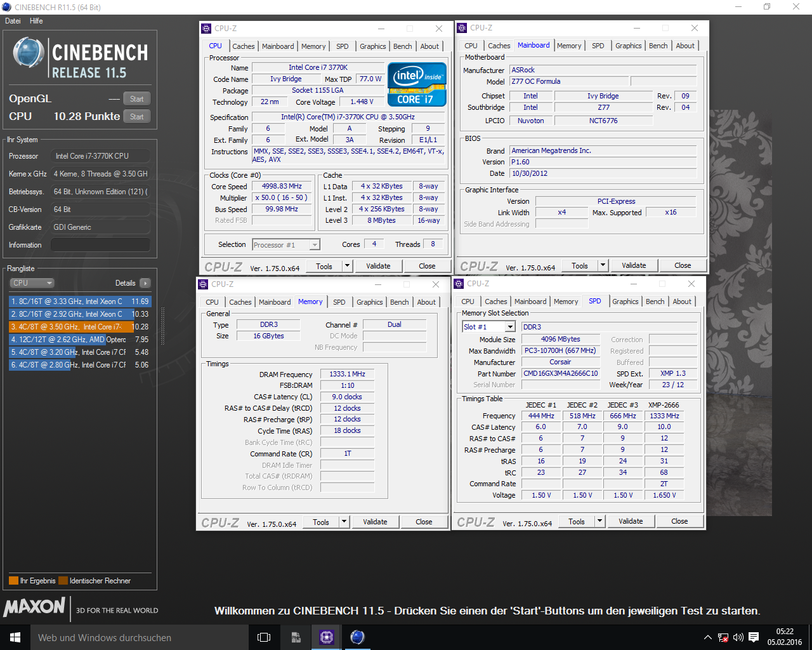Click the legend item Ihr Ergebnis
The width and height of the screenshot is (812, 650).
tap(32, 581)
